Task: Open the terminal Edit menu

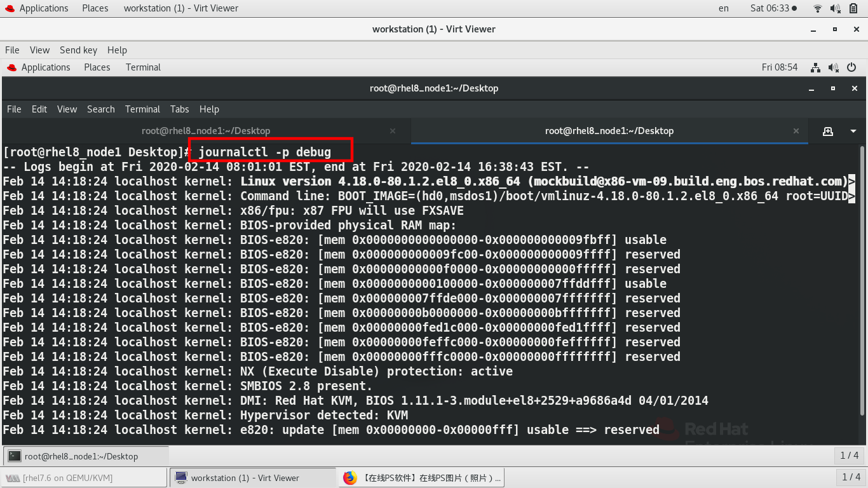Action: (39, 109)
